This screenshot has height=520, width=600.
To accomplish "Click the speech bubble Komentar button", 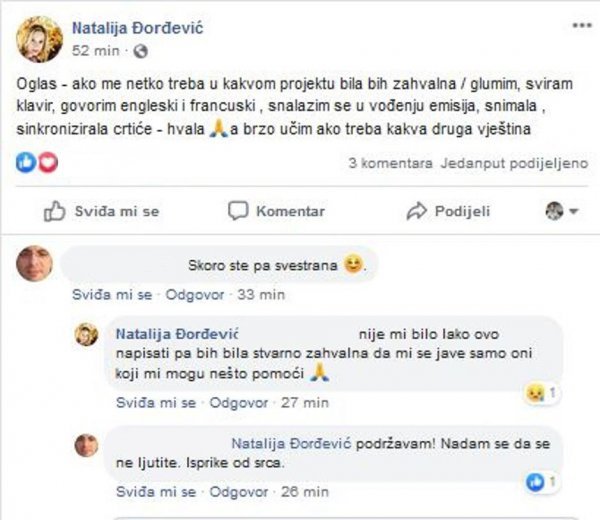I will [276, 211].
